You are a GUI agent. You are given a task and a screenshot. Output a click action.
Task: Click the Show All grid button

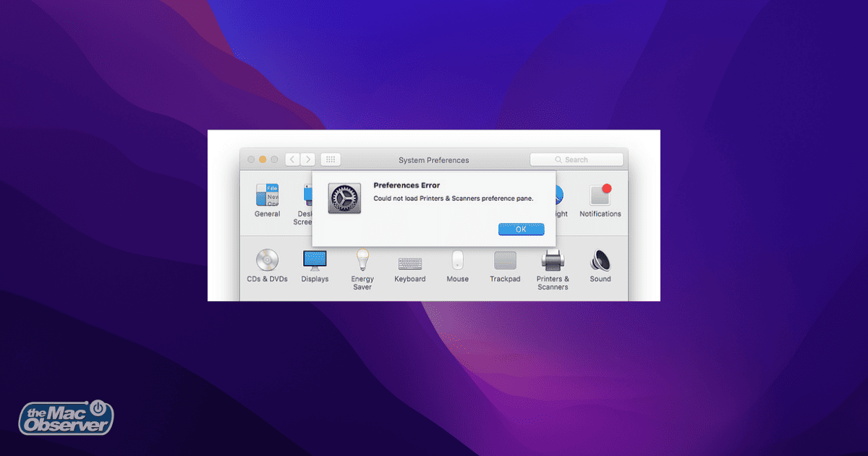click(x=330, y=159)
